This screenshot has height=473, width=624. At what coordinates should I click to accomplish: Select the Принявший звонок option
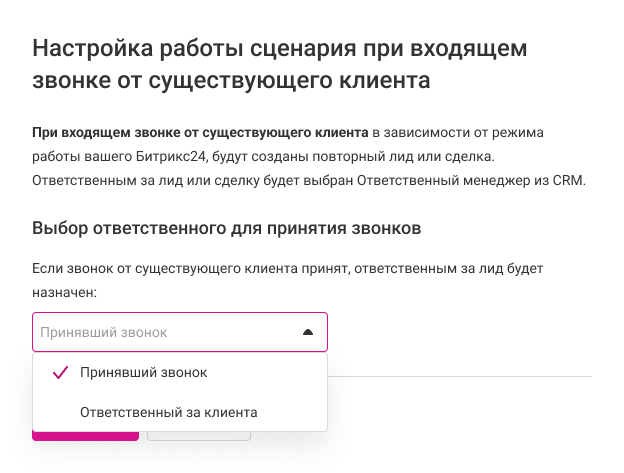[x=143, y=372]
